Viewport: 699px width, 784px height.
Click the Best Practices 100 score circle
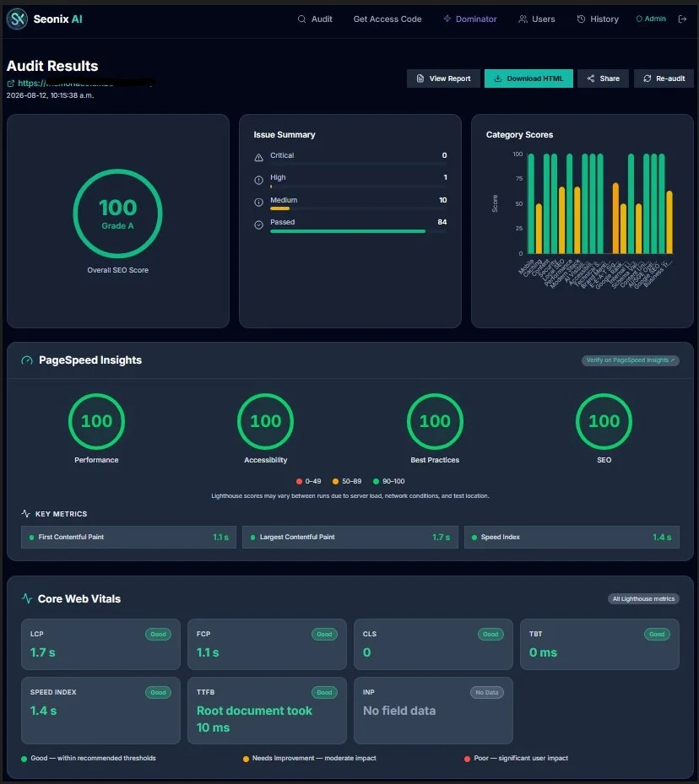pyautogui.click(x=435, y=421)
